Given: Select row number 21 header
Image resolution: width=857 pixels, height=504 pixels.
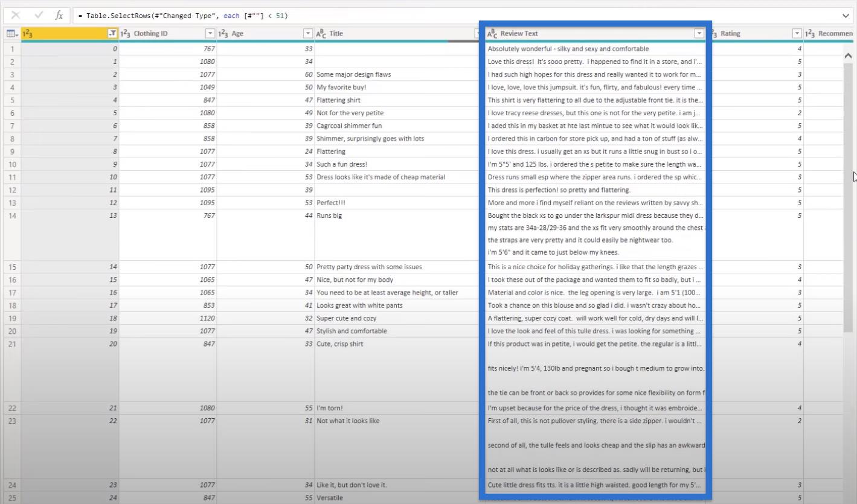Looking at the screenshot, I should coord(12,369).
